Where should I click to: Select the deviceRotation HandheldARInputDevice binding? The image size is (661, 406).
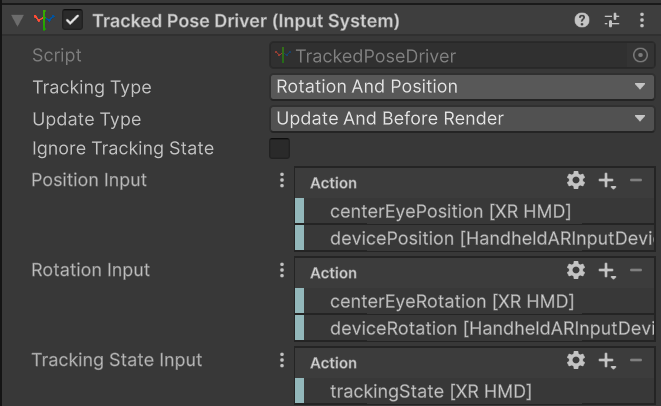coord(490,329)
